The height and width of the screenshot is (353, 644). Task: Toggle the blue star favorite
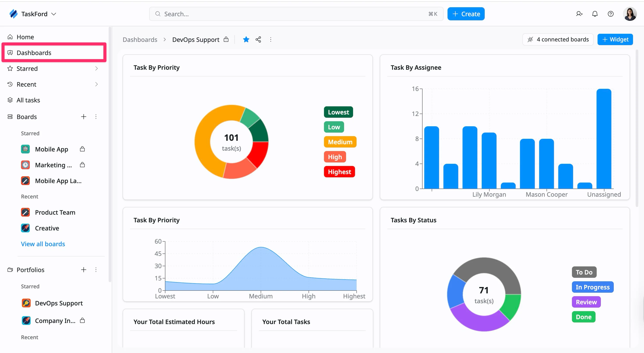[246, 39]
